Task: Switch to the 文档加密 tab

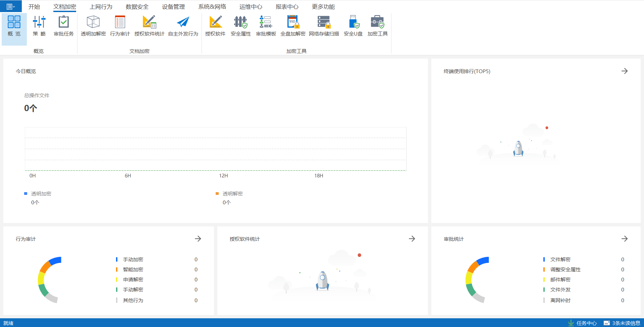Action: pyautogui.click(x=65, y=7)
